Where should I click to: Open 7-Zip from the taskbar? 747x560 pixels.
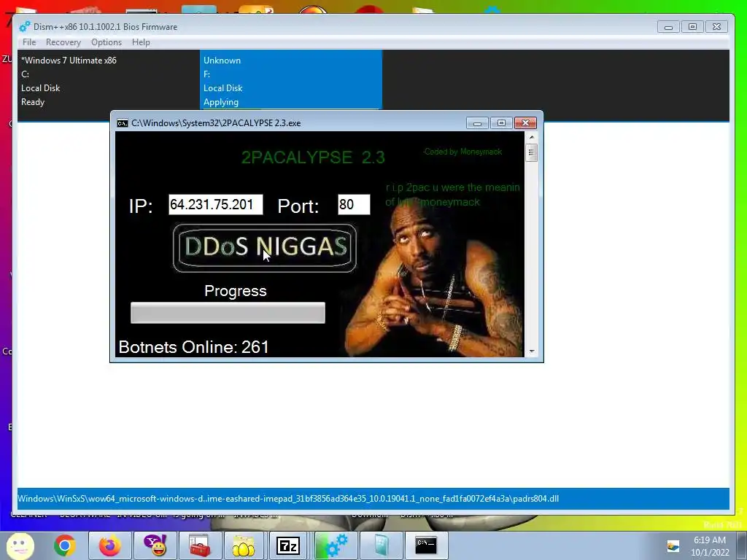pos(289,545)
